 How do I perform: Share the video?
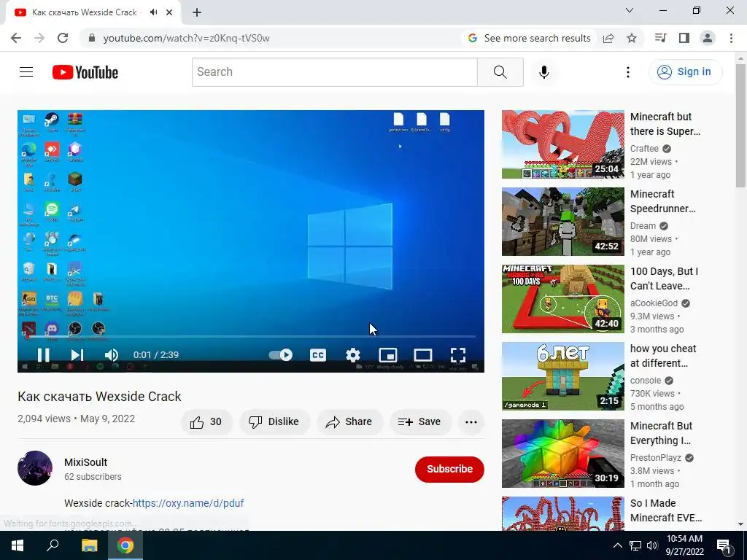point(349,422)
